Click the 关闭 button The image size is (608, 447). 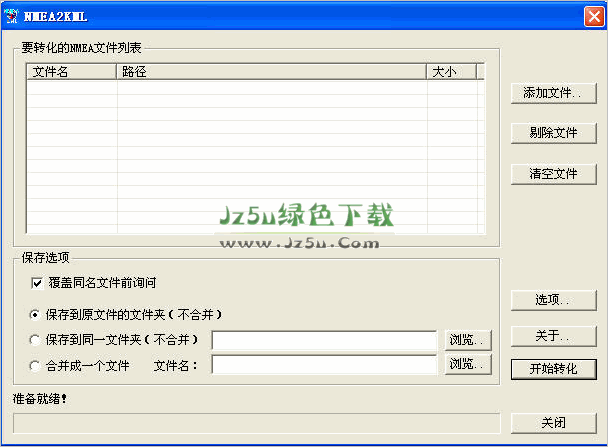point(553,423)
